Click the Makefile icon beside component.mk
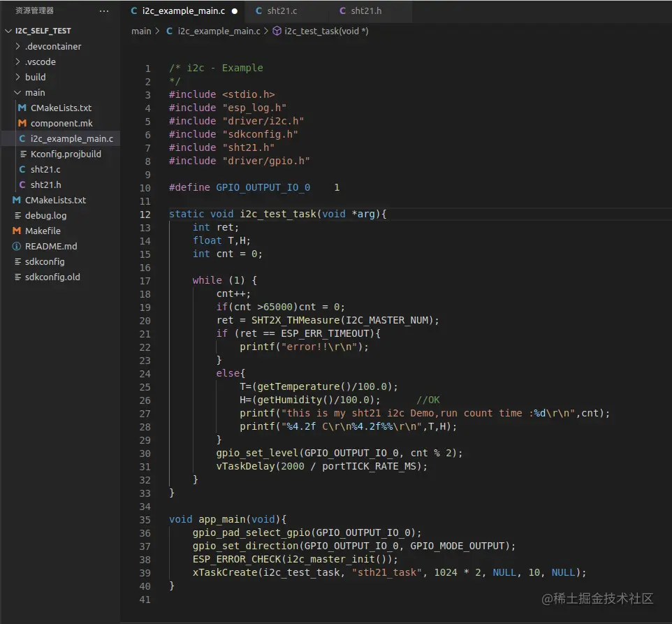672x624 pixels. pyautogui.click(x=22, y=123)
